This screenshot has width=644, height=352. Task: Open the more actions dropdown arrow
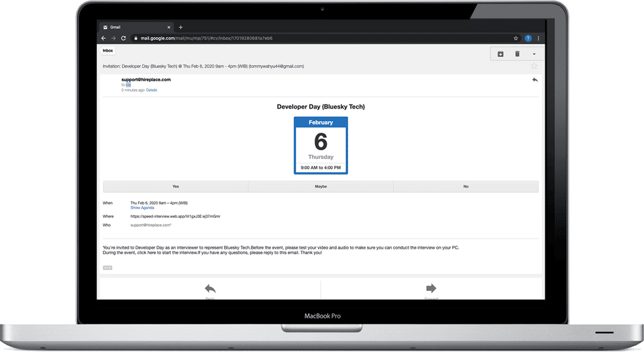[534, 54]
